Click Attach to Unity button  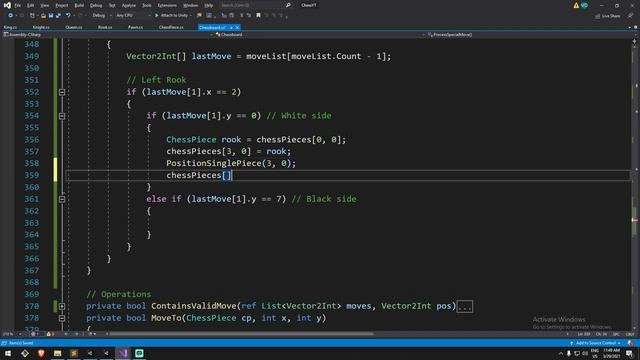point(171,16)
